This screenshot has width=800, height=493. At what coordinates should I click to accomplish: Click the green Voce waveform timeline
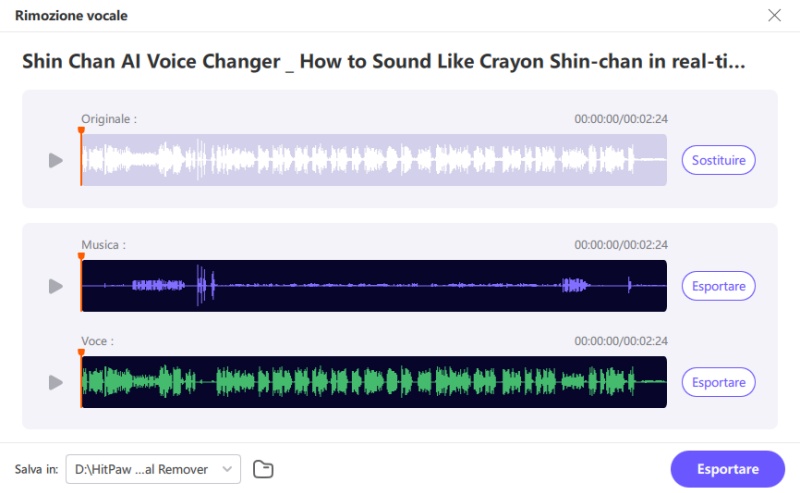tap(374, 382)
